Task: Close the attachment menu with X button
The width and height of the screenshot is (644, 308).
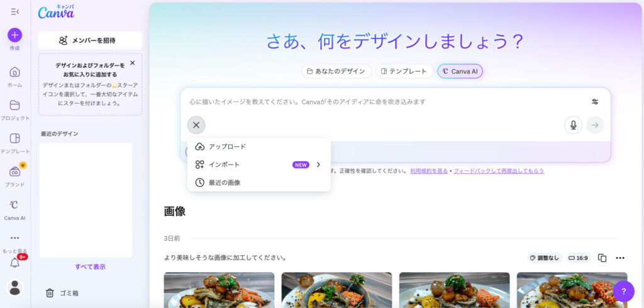Action: point(196,125)
